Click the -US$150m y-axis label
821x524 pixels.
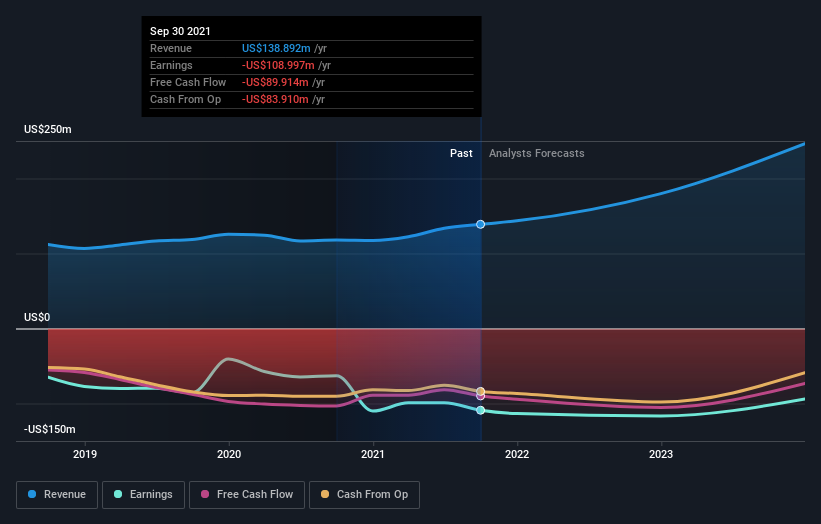(x=50, y=429)
